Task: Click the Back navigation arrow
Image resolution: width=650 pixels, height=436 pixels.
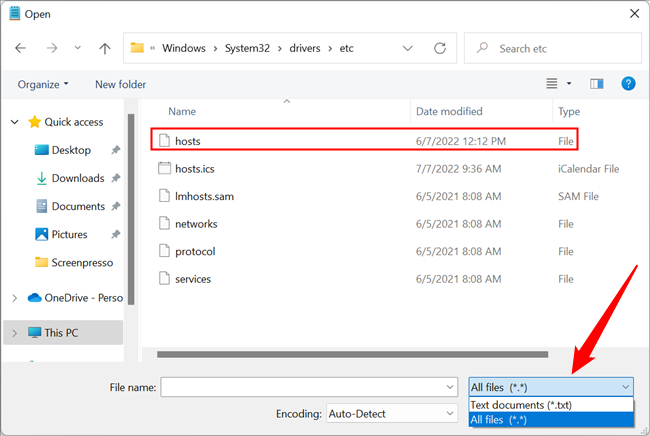Action: tap(21, 48)
